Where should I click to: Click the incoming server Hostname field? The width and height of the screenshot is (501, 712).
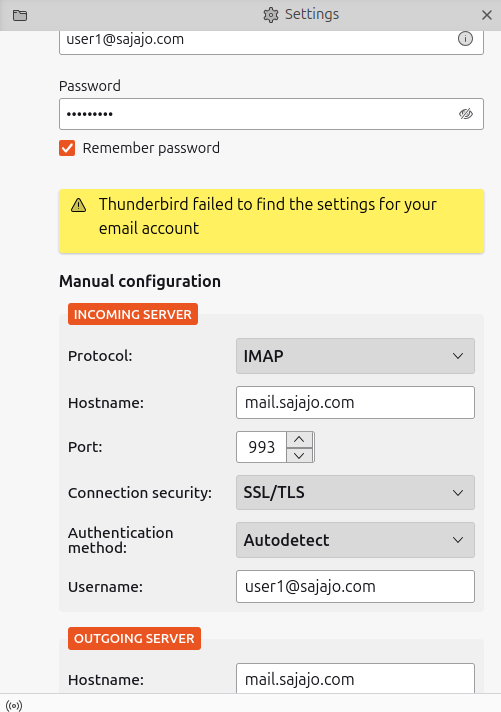tap(355, 403)
